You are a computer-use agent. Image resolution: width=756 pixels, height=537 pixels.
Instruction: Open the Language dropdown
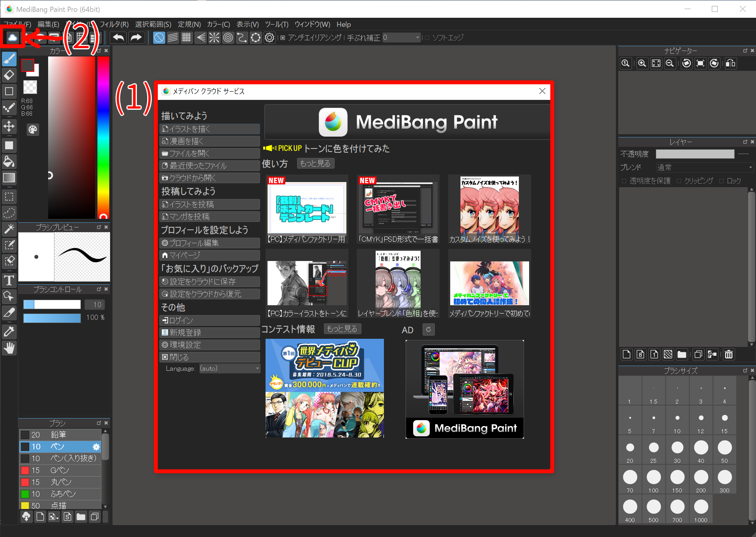pyautogui.click(x=230, y=368)
